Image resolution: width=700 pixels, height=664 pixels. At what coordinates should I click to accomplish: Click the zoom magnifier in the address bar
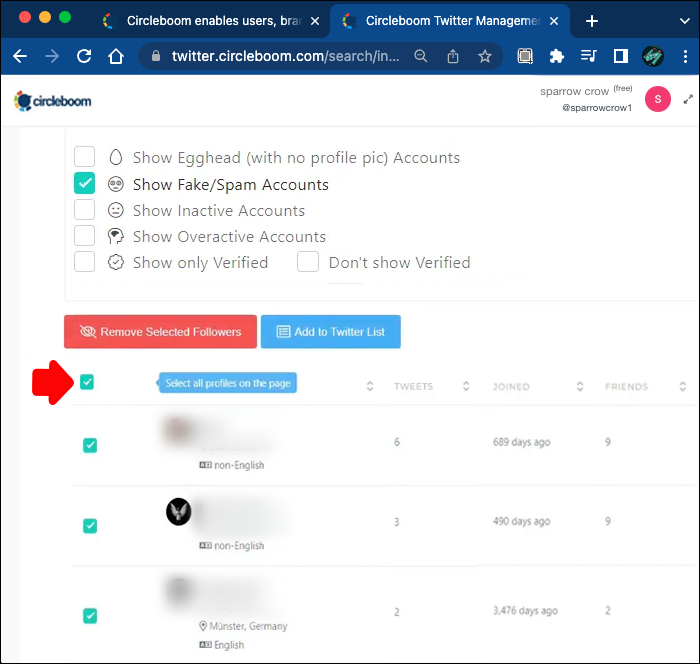421,56
